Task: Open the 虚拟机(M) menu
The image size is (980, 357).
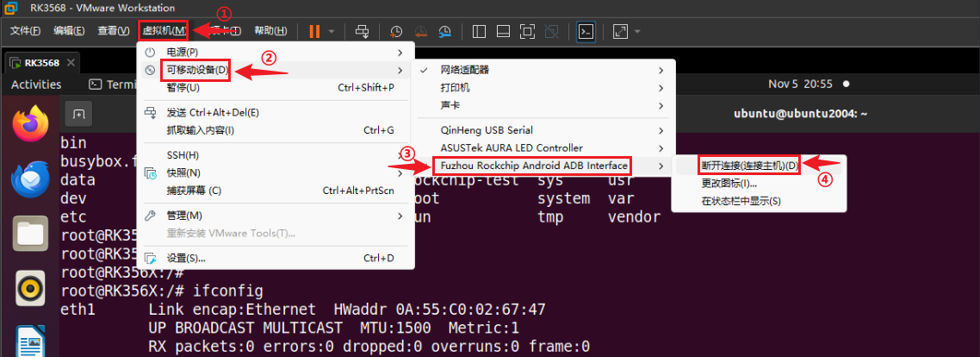Action: [x=163, y=31]
